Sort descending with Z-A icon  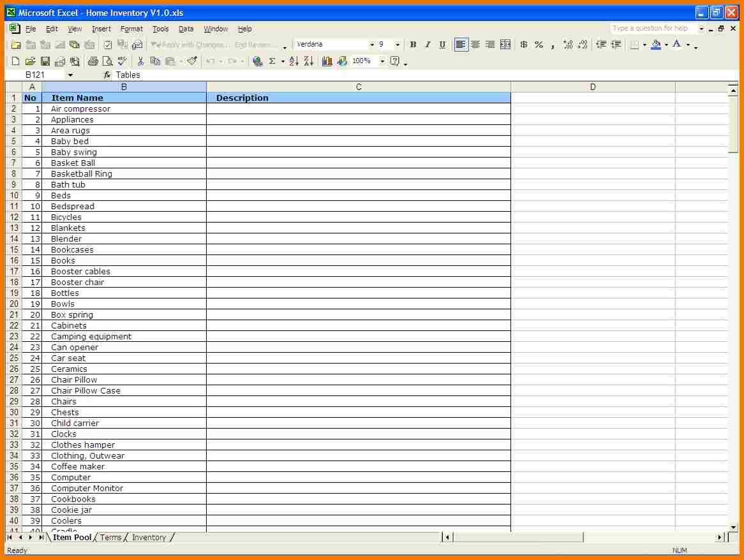click(x=308, y=61)
